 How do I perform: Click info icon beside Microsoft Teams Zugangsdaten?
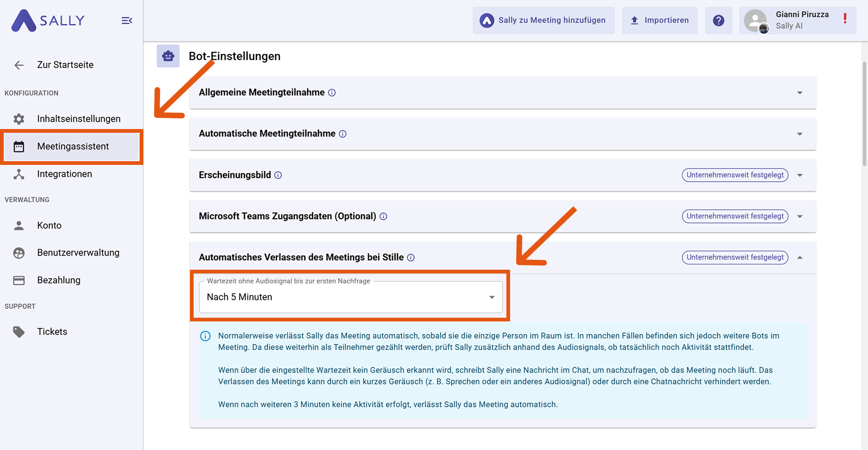[383, 217]
